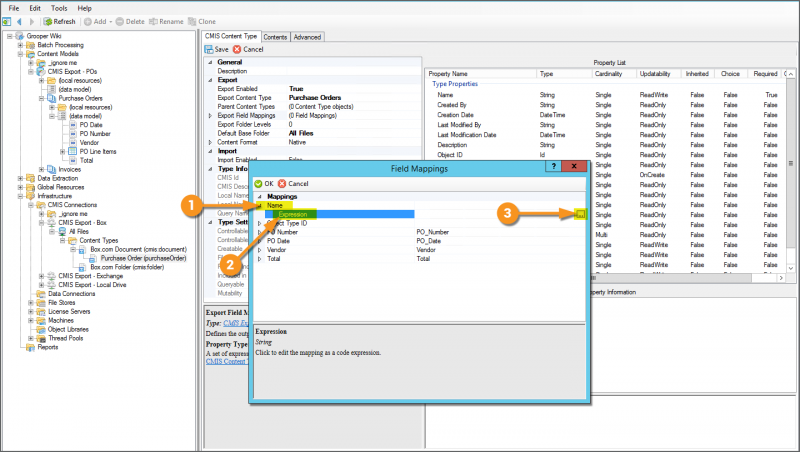Select the Purchase Orders content type icon
The image size is (800, 452).
[52, 98]
